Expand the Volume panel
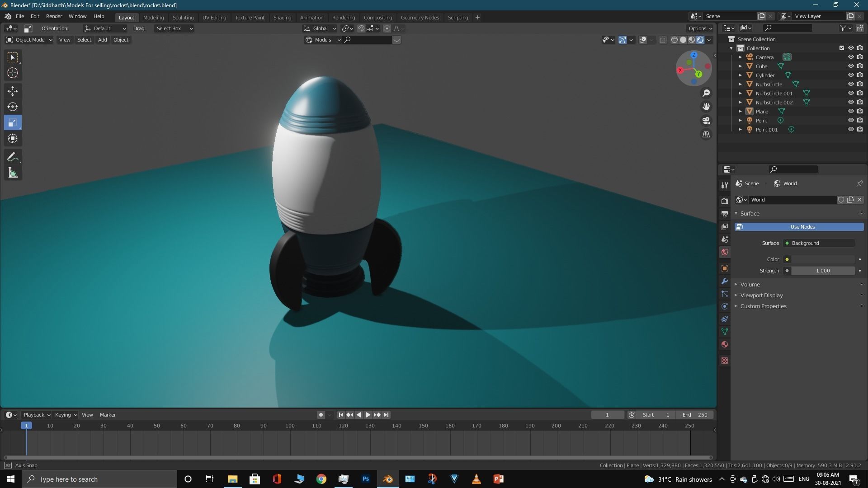 pyautogui.click(x=750, y=284)
